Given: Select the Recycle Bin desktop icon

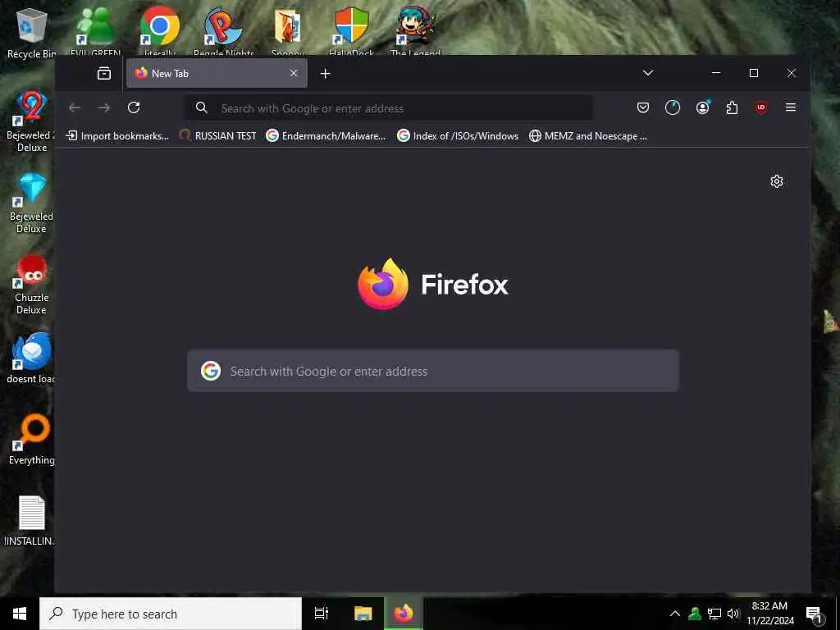Looking at the screenshot, I should tap(32, 33).
